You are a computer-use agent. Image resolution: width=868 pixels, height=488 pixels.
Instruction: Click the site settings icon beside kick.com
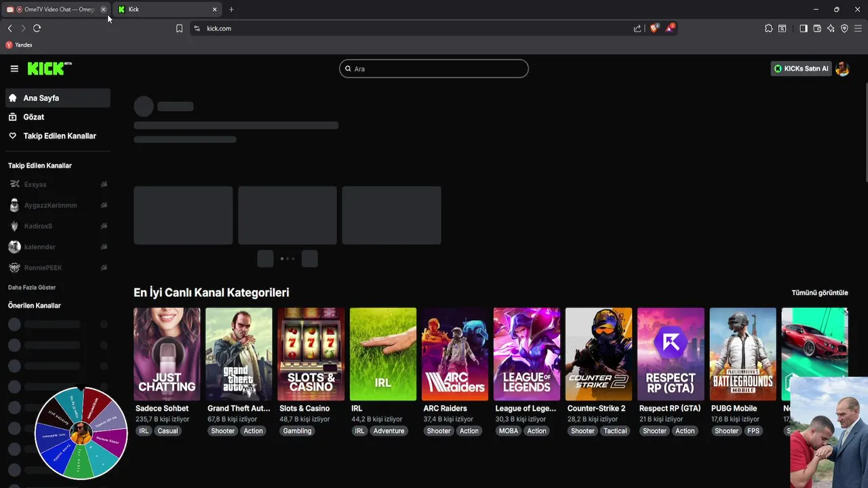click(197, 28)
